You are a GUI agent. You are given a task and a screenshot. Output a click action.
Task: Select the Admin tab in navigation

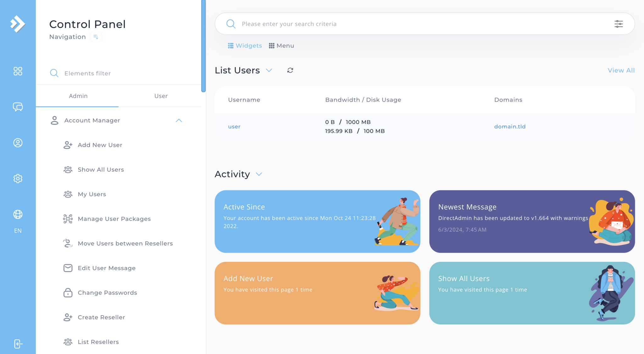(x=78, y=96)
